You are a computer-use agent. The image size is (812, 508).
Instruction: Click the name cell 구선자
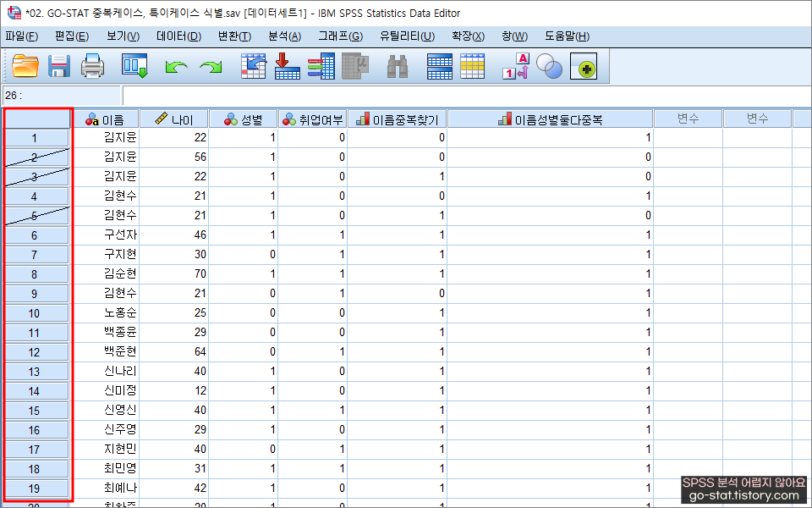tap(106, 235)
